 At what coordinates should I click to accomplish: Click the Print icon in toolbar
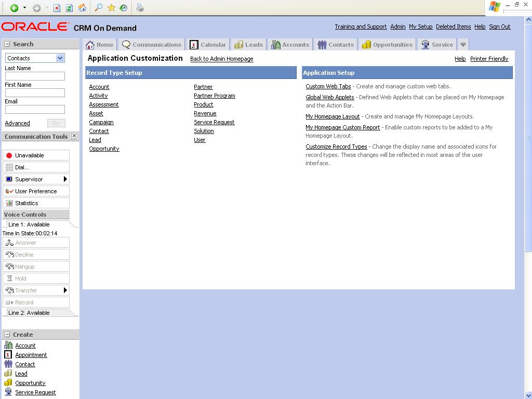(140, 7)
